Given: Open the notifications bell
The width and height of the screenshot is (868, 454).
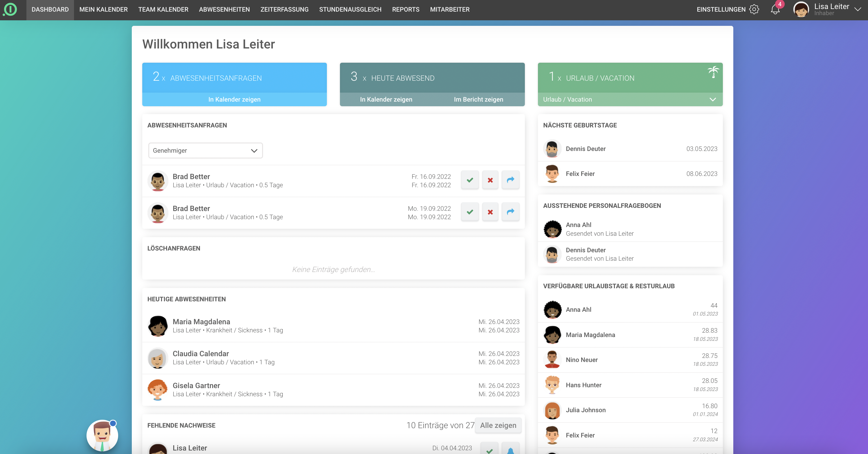Looking at the screenshot, I should (x=775, y=10).
